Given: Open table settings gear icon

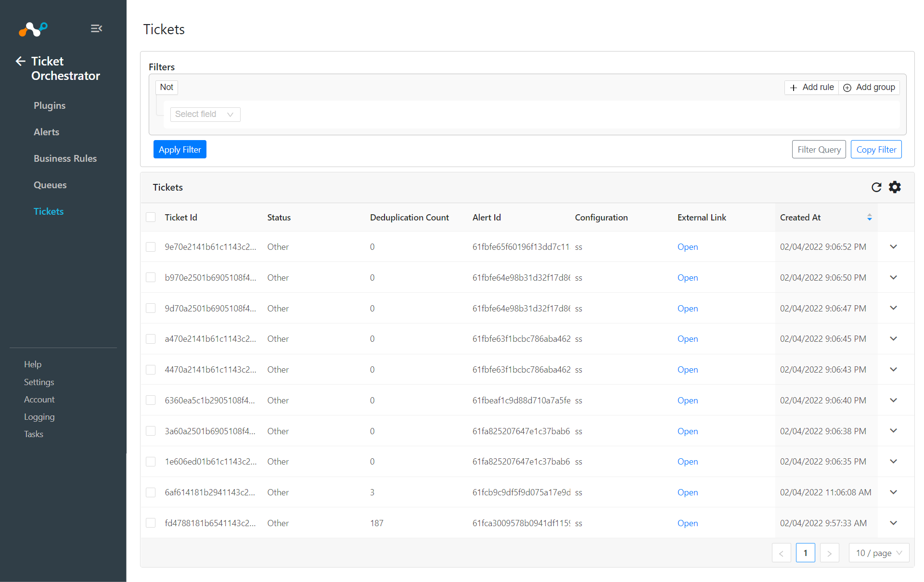Looking at the screenshot, I should click(x=895, y=187).
